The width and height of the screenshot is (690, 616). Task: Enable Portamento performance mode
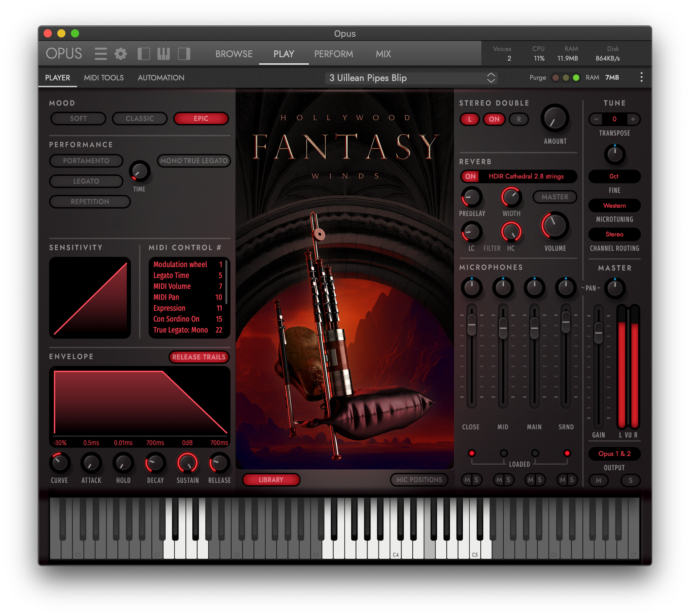pyautogui.click(x=86, y=161)
